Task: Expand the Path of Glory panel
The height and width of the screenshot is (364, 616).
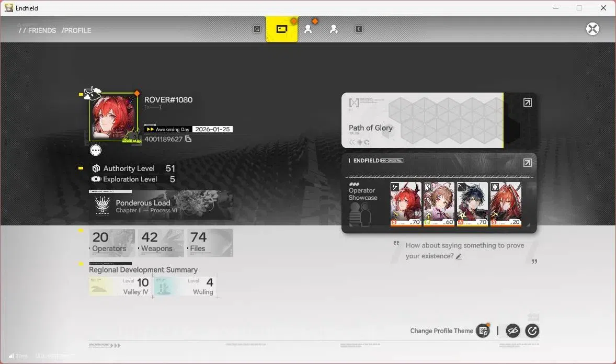Action: click(x=528, y=103)
